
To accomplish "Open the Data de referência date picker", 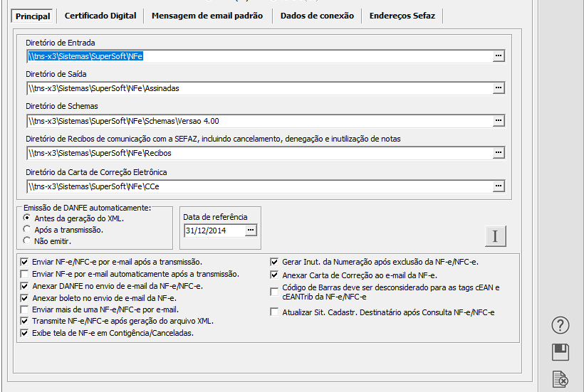I will pos(250,231).
